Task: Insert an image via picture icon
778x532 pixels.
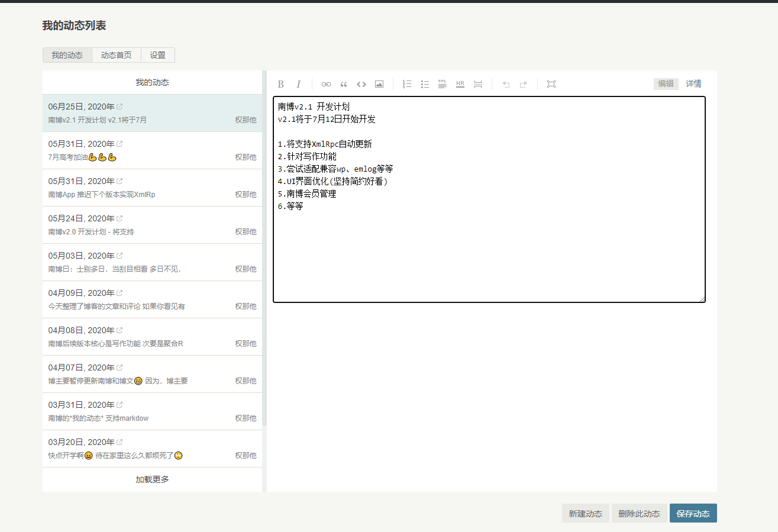Action: [379, 84]
